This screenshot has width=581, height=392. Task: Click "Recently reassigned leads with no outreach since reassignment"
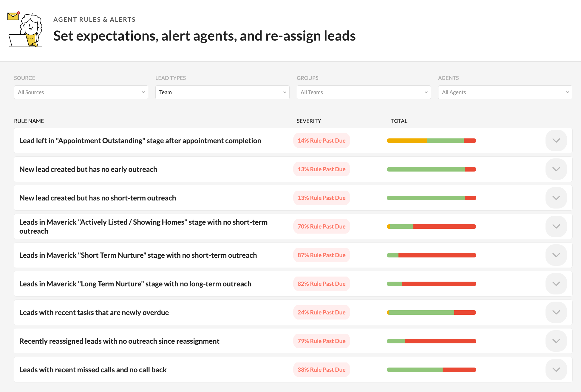point(119,341)
